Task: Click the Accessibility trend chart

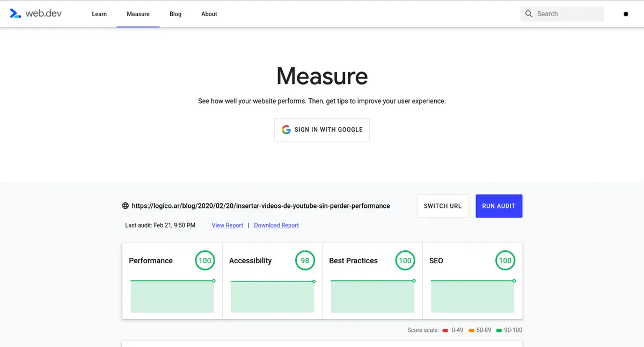Action: [273, 295]
